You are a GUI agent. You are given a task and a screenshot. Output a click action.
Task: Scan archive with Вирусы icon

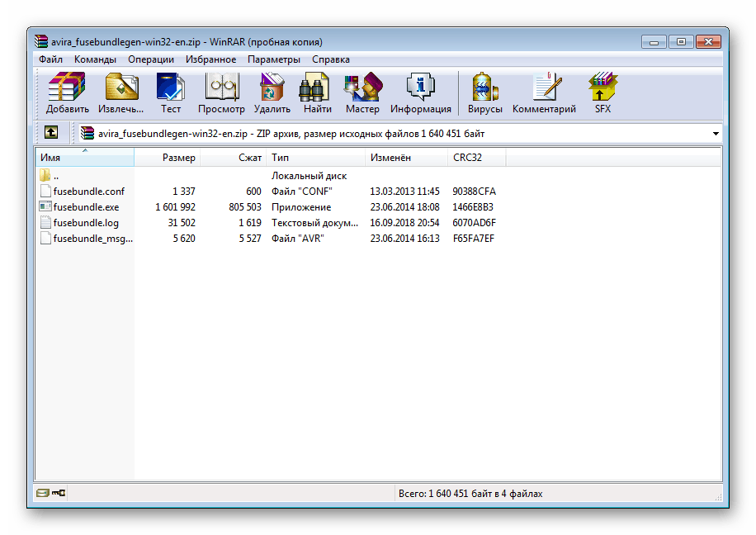click(484, 92)
